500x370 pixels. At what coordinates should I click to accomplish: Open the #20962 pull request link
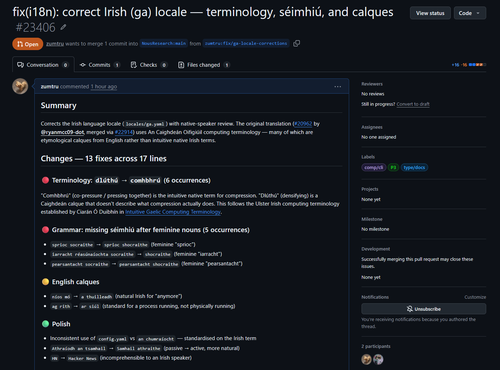point(303,124)
